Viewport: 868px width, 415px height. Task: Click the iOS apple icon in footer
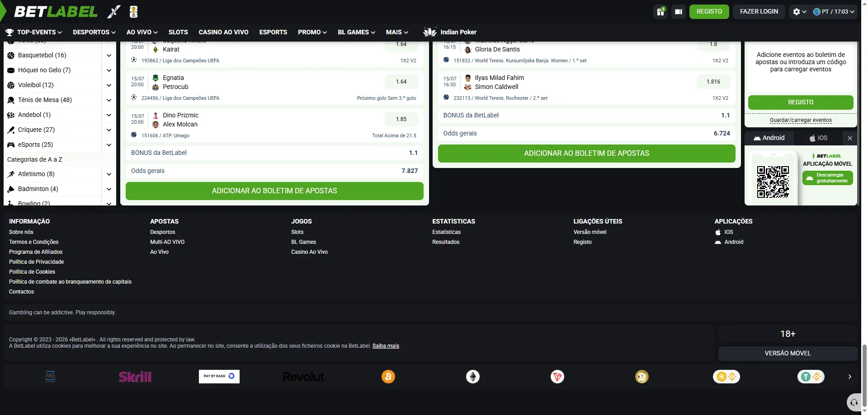718,232
